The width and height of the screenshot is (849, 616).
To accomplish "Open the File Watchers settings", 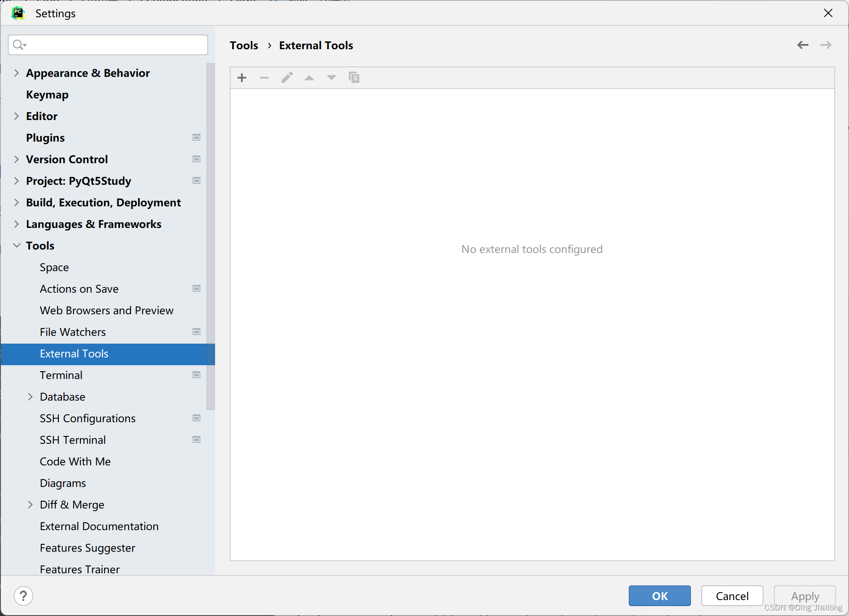I will point(73,332).
